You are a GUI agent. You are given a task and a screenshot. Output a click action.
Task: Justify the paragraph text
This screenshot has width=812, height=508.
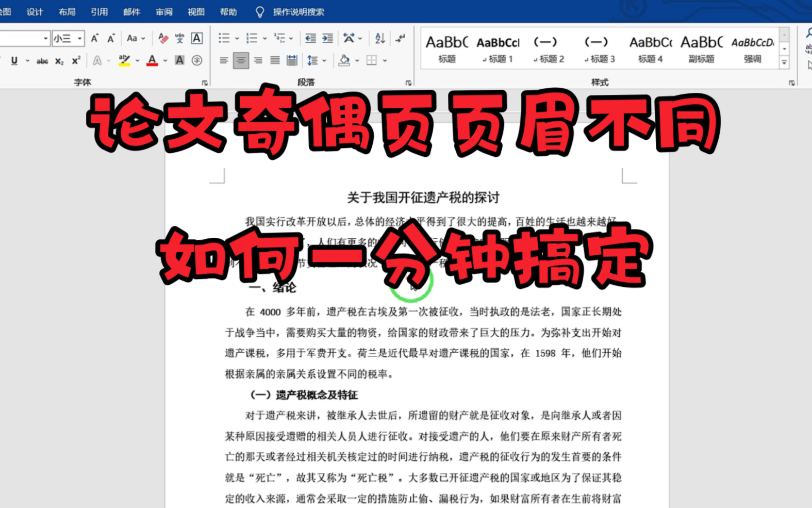275,60
